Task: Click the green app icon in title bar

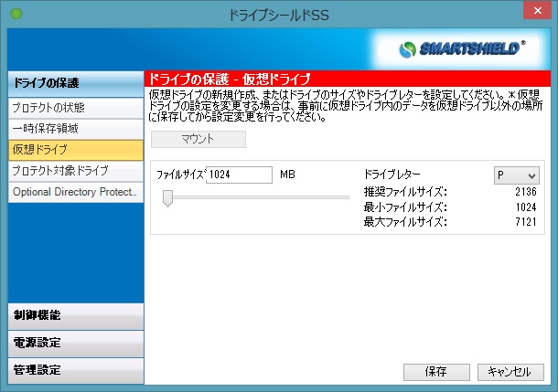Action: (x=15, y=15)
